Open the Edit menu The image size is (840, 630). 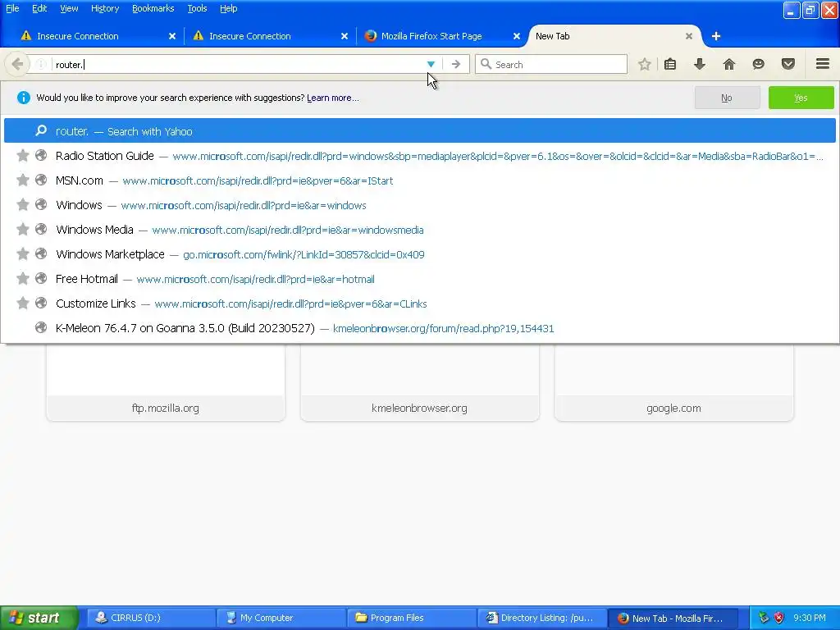(x=39, y=8)
